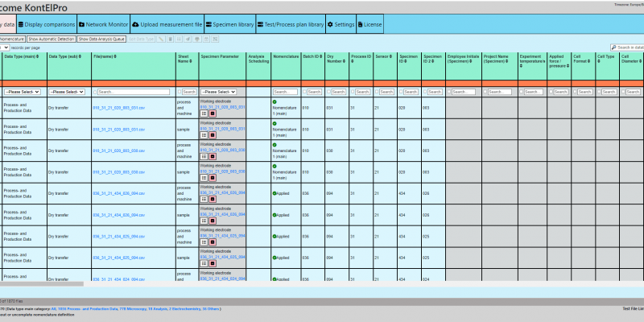Click the list icon in fifth row specimen cell
The width and height of the screenshot is (644, 322).
click(204, 200)
